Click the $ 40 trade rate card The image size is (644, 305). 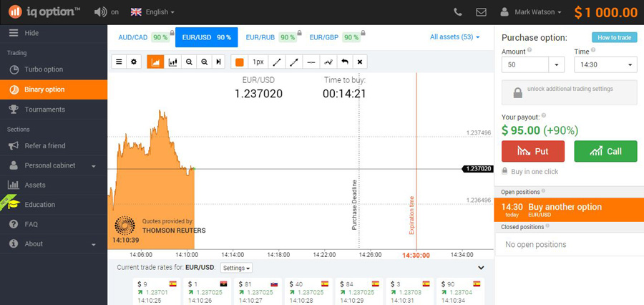pyautogui.click(x=310, y=291)
